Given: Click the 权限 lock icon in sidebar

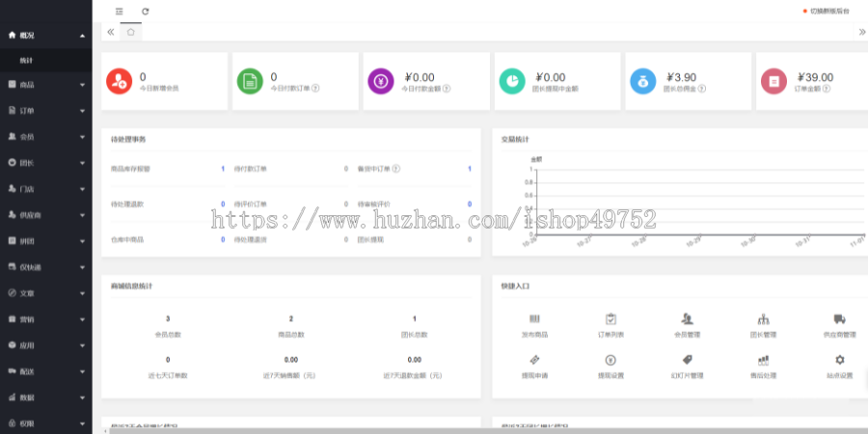Looking at the screenshot, I should click(13, 423).
